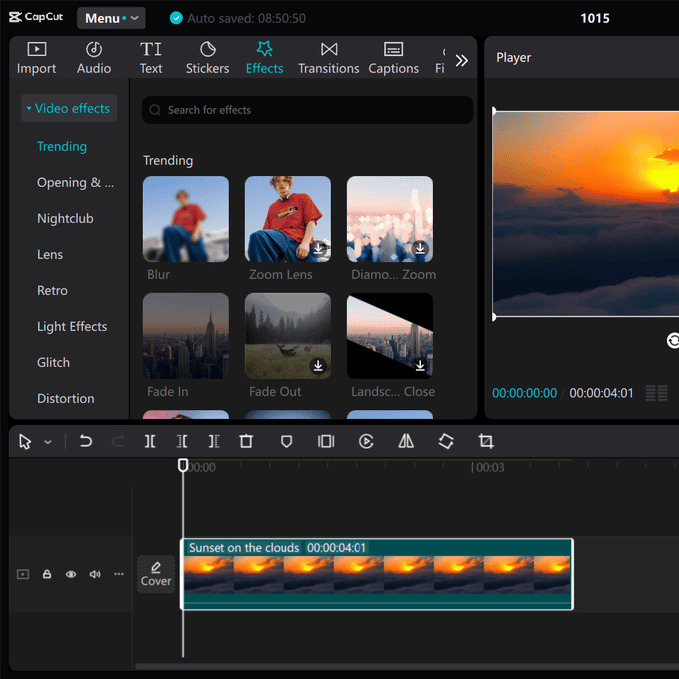Toggle track visibility with the eye icon

click(71, 574)
